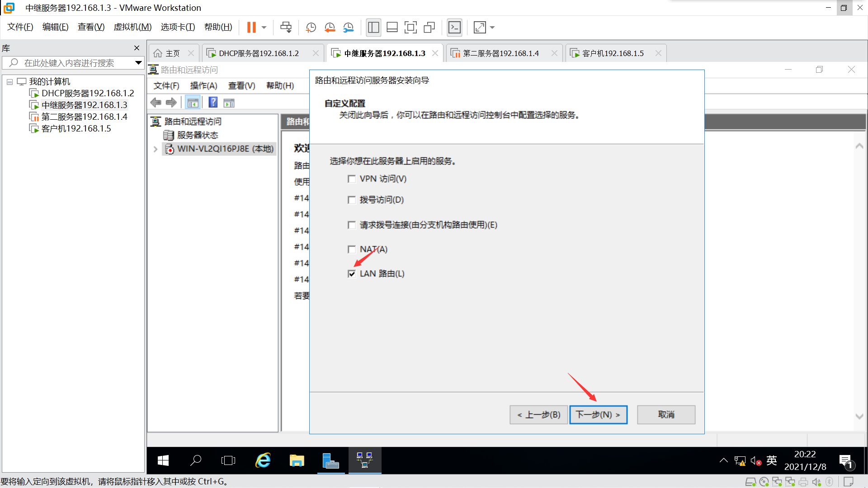Open Internet Explorer from the taskbar
868x488 pixels.
[263, 460]
